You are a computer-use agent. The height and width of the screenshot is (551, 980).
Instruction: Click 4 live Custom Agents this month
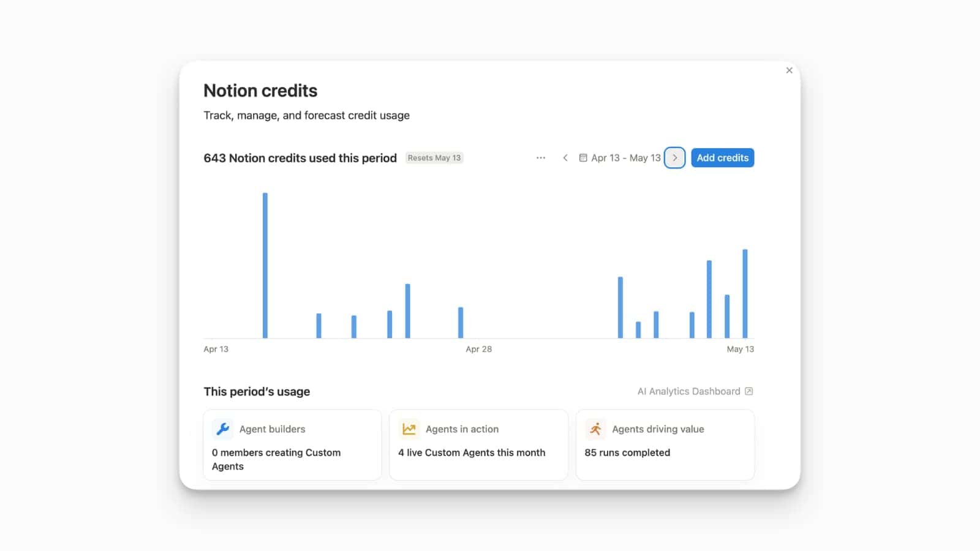472,452
